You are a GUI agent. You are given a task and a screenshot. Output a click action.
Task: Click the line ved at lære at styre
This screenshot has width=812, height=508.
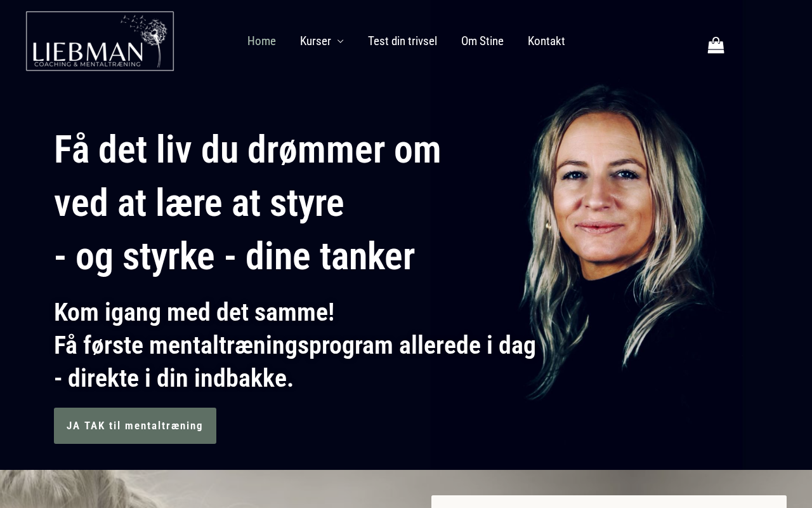[199, 203]
